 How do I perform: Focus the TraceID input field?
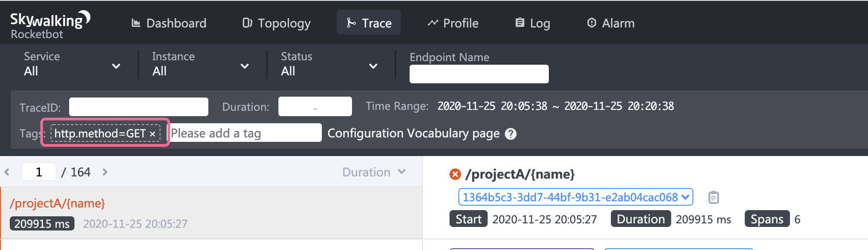139,107
